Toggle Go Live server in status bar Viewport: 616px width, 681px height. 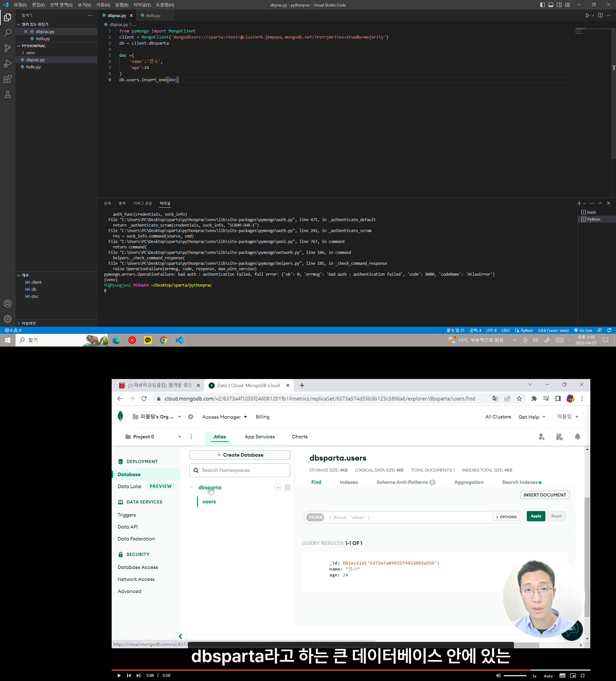point(583,330)
